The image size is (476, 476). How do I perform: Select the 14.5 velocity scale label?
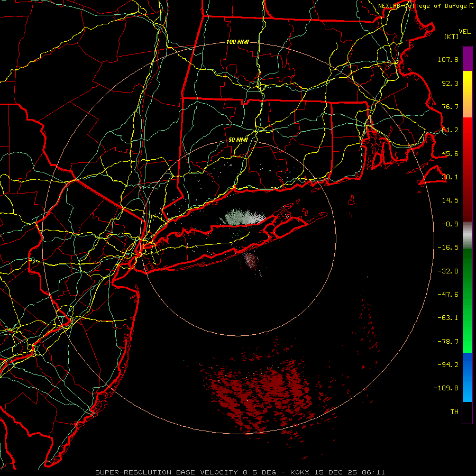pos(450,200)
